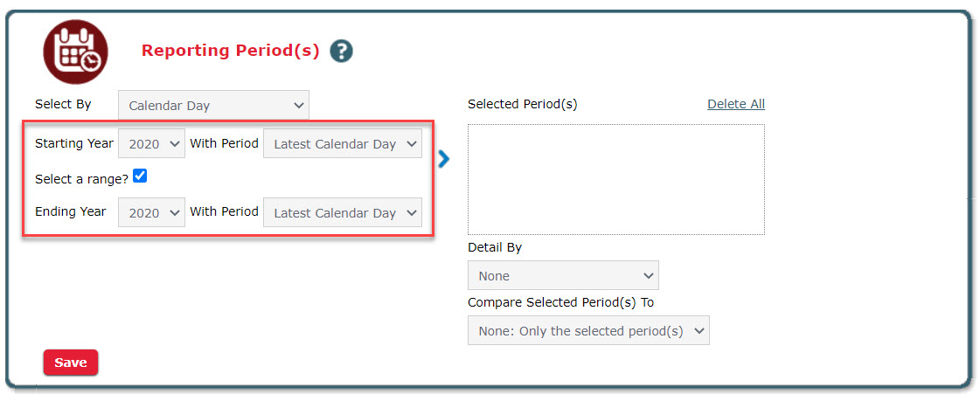Click the Ending Year label
The width and height of the screenshot is (980, 394).
(x=70, y=211)
